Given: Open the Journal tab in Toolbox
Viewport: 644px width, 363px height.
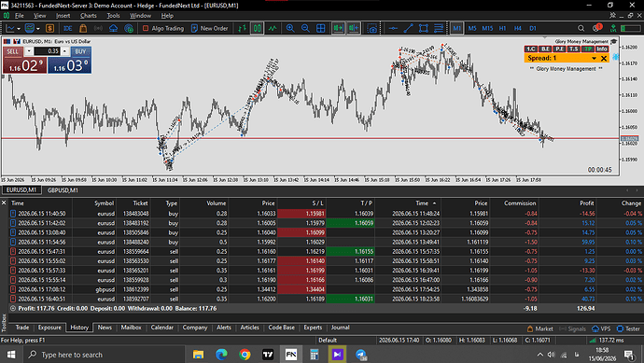Looking at the screenshot, I should click(340, 328).
